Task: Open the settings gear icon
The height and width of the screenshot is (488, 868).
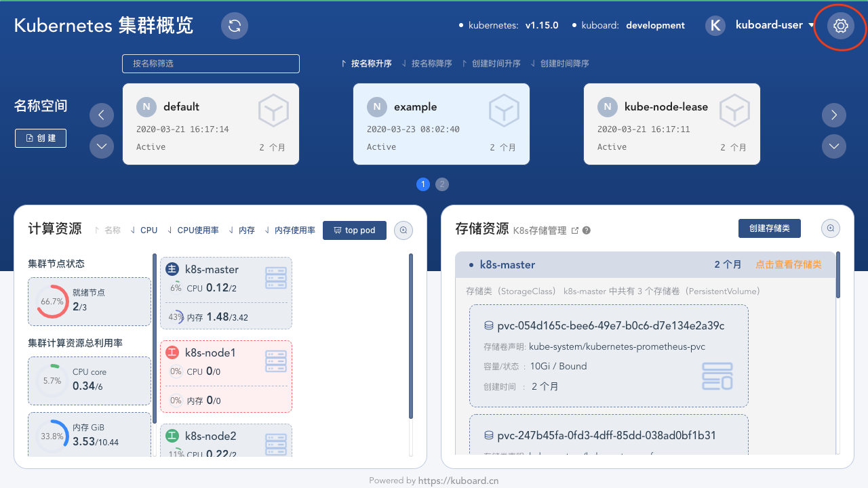Action: [841, 26]
